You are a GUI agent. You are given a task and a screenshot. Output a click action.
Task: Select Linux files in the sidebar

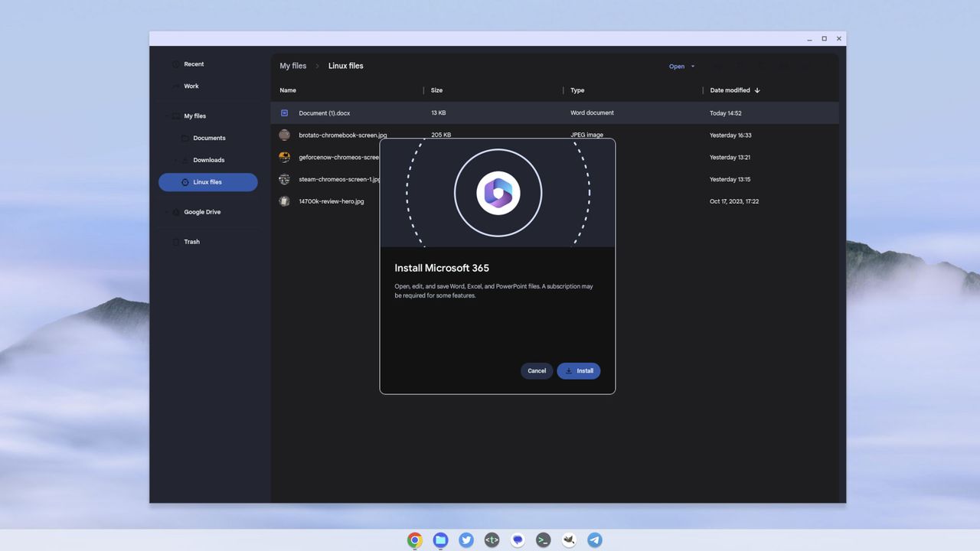208,182
